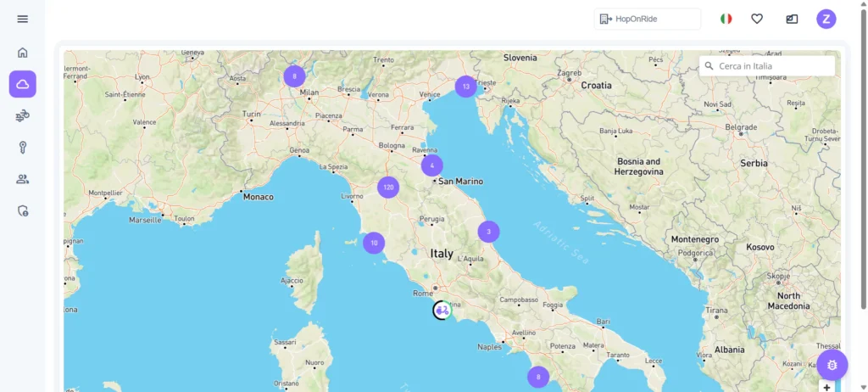Click the cast screen icon
The image size is (868, 392).
pyautogui.click(x=792, y=19)
